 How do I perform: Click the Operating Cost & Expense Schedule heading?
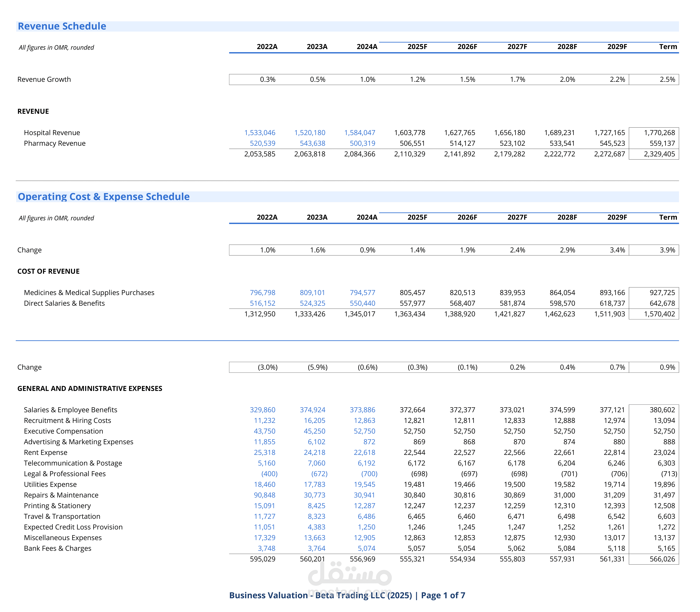[104, 197]
